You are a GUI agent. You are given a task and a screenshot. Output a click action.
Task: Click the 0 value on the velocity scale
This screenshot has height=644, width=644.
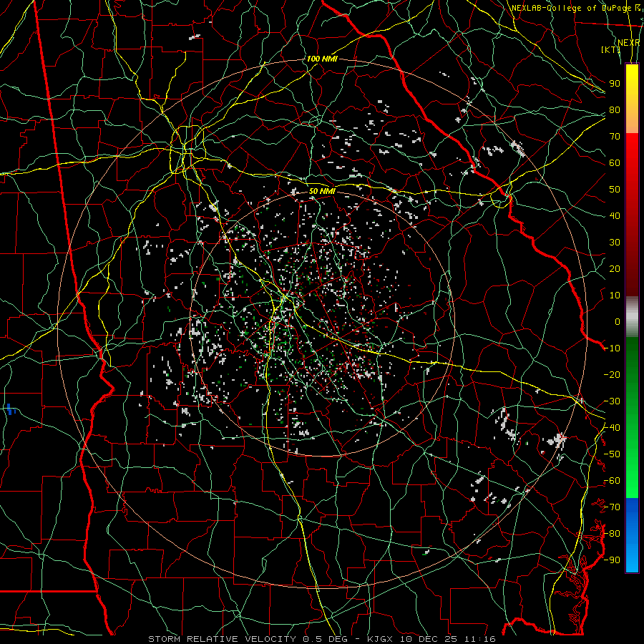coord(618,321)
